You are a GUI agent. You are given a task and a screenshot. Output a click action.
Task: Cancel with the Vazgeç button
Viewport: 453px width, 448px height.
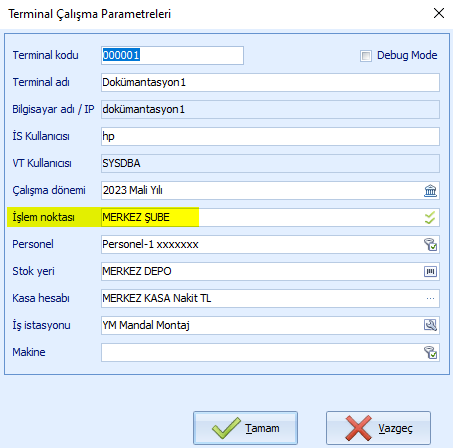378,428
